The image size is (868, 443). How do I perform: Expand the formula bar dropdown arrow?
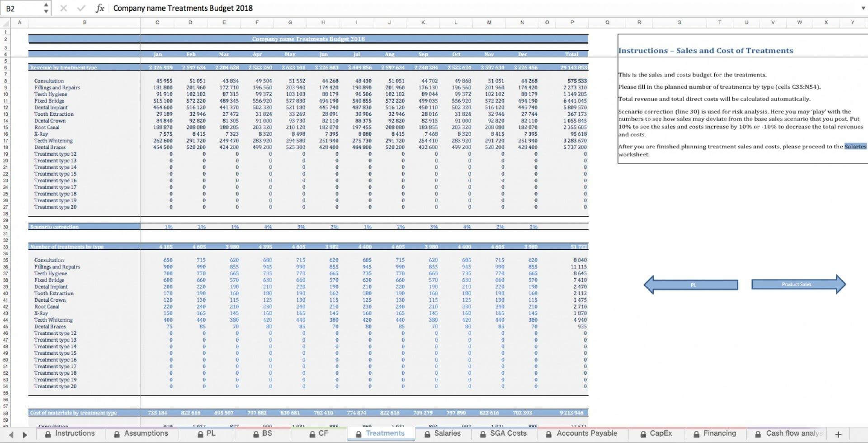(x=863, y=8)
